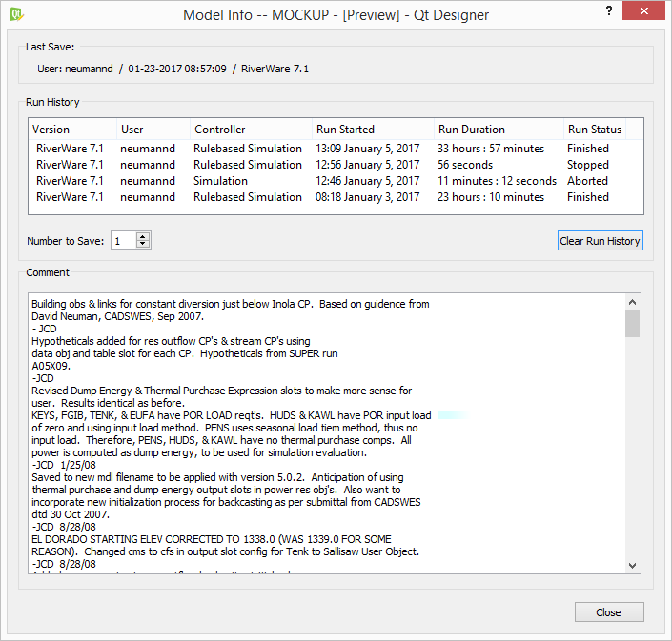Sort by the Run Started column header
The height and width of the screenshot is (641, 672).
373,130
